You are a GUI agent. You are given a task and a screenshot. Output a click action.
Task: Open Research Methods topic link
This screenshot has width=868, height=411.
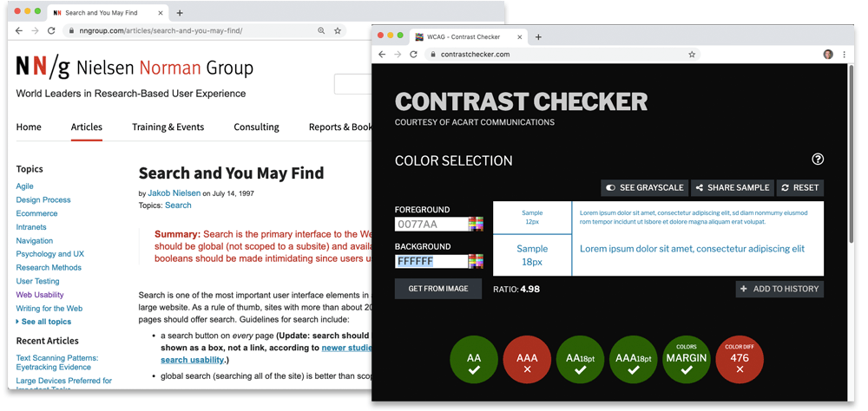pos(49,267)
